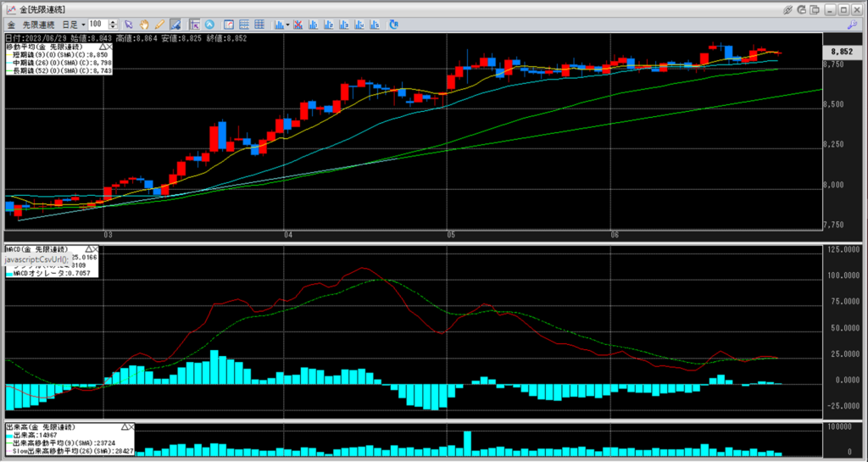Click the bar count spinner arrows
This screenshot has width=868, height=462.
pos(114,25)
